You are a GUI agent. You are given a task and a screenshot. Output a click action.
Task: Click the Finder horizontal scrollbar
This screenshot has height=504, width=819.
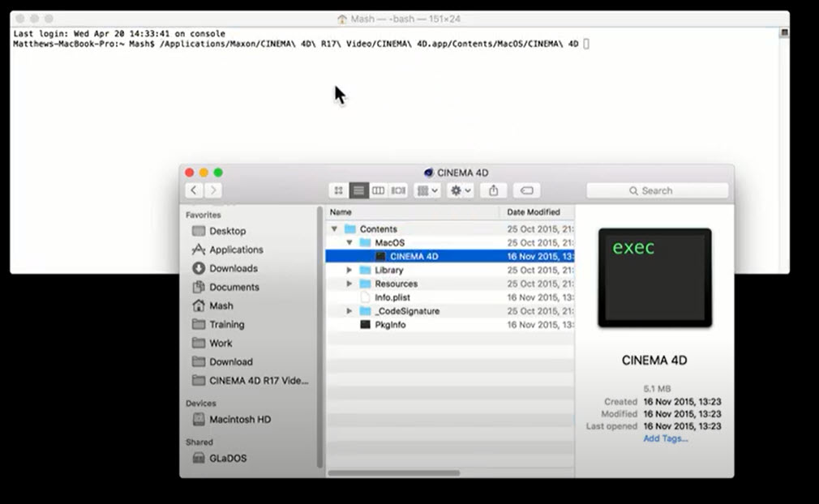(x=394, y=473)
